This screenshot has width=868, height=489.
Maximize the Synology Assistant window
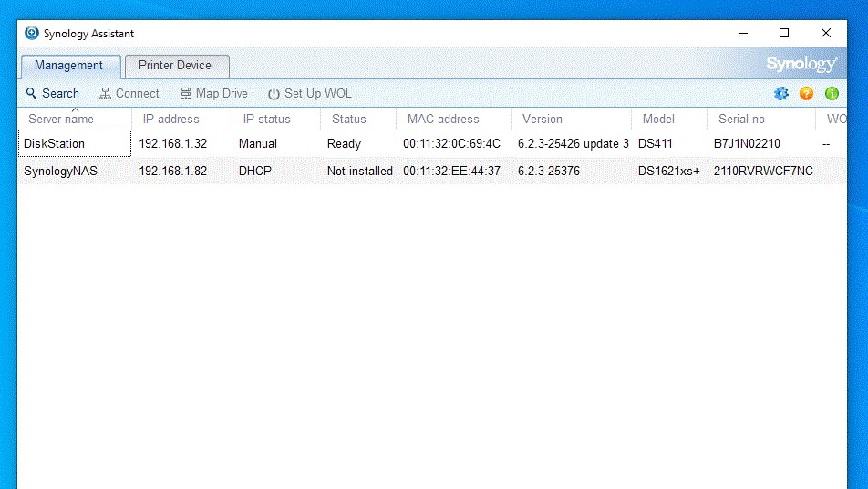tap(784, 33)
